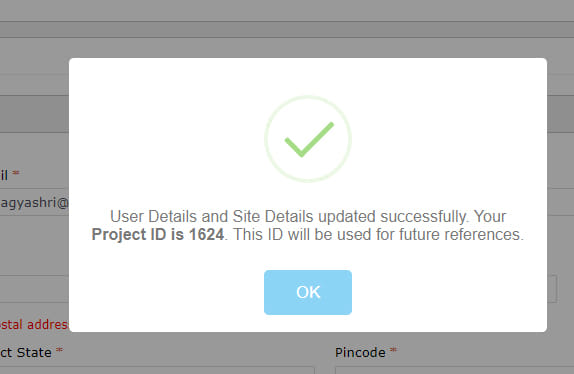This screenshot has width=574, height=374.
Task: Click the red postal address text
Action: click(34, 325)
